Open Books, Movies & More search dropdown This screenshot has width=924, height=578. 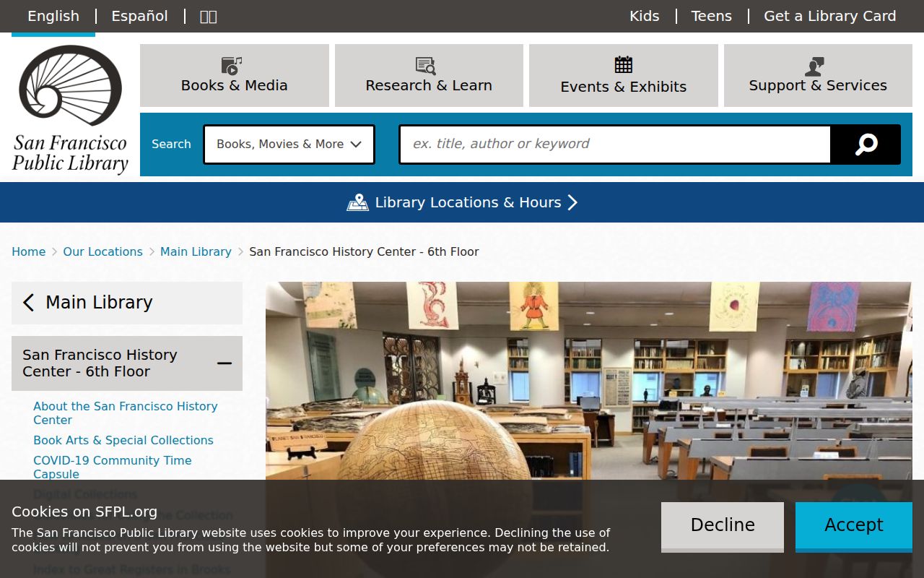click(x=289, y=144)
